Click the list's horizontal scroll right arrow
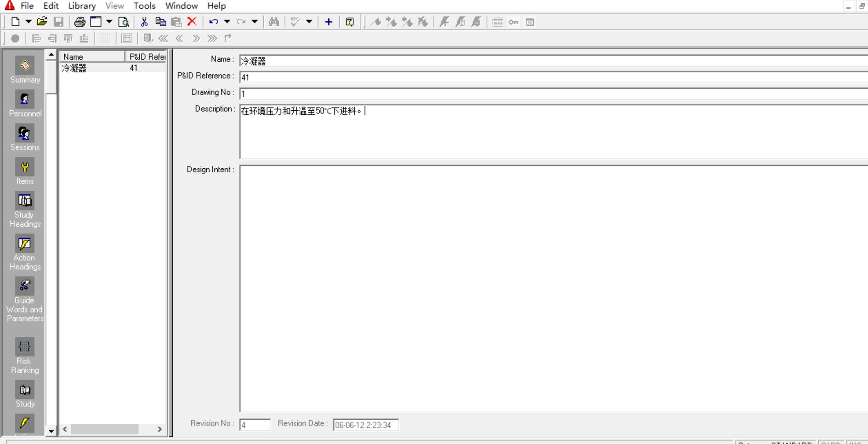Viewport: 868px width, 444px height. pos(159,429)
